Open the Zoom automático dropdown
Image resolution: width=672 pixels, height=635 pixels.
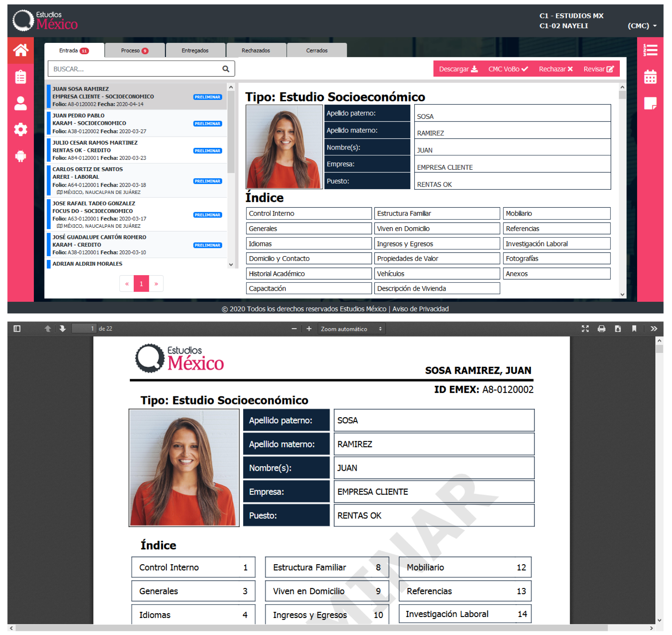point(351,329)
